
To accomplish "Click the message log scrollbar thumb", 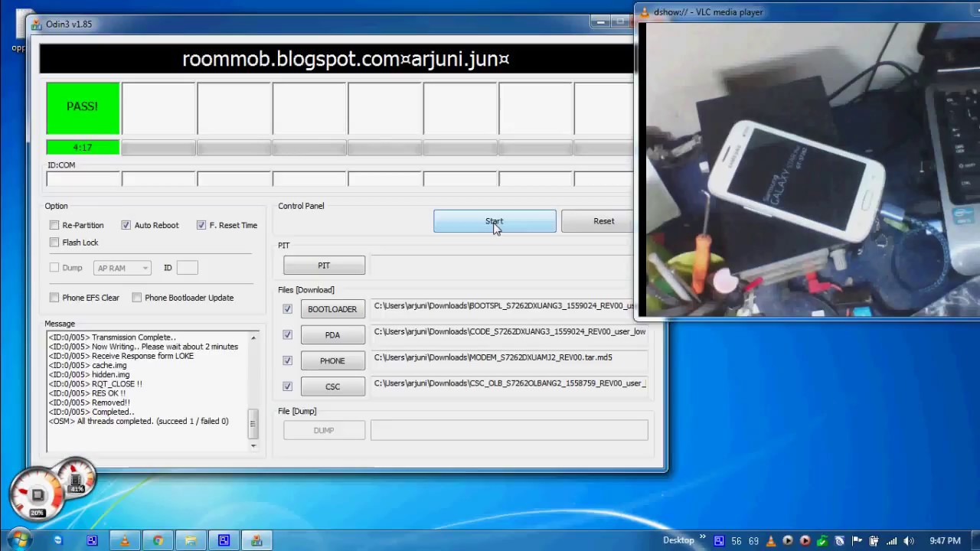I will tap(253, 423).
